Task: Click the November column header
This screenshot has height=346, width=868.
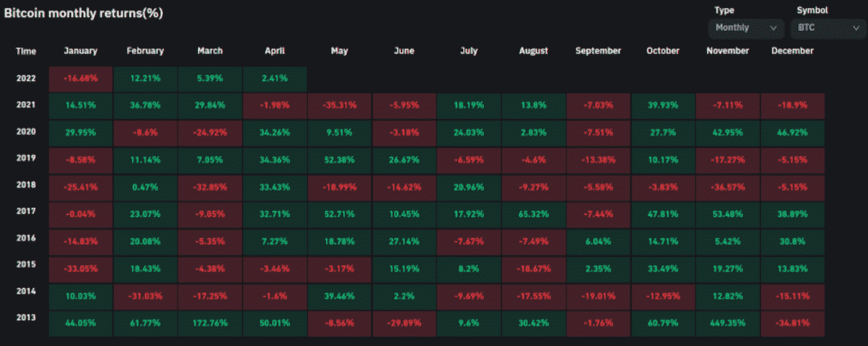Action: [x=727, y=51]
